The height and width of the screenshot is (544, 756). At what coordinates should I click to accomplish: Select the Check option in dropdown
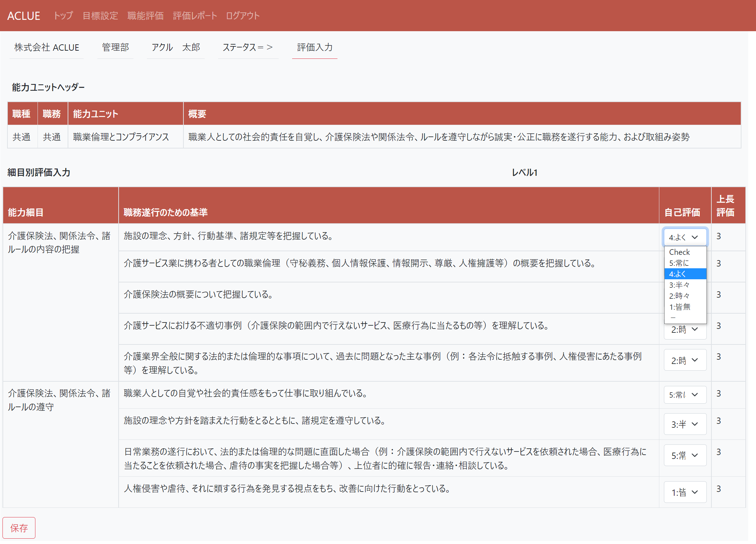coord(684,252)
